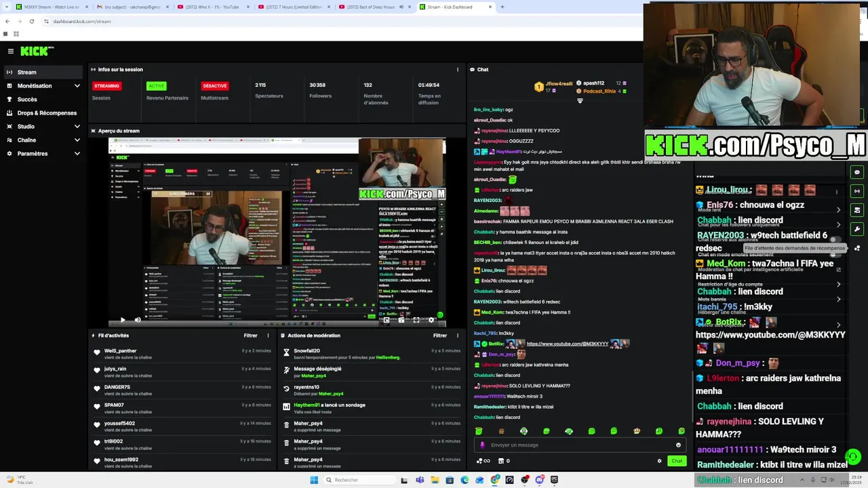868x488 pixels.
Task: Click the DÉSACTIVÉ multistream badge
Action: click(x=214, y=86)
